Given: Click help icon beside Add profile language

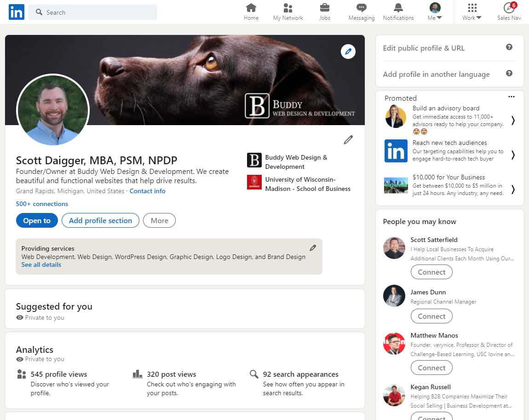Looking at the screenshot, I should point(509,73).
